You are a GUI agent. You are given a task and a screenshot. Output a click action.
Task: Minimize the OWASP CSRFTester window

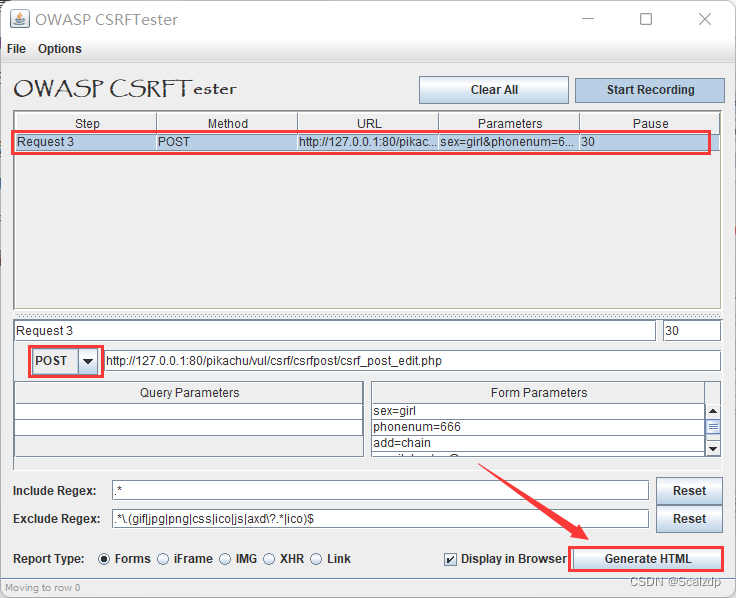pyautogui.click(x=588, y=19)
